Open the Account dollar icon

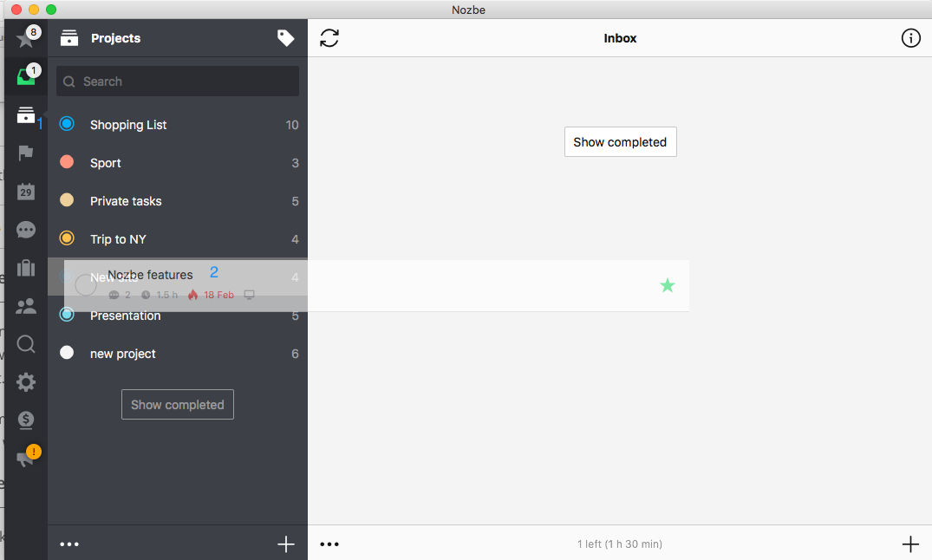pos(25,420)
